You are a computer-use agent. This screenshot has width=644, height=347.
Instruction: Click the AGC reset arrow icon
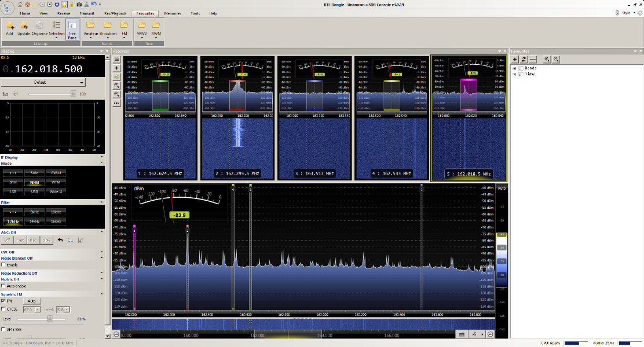point(60,240)
